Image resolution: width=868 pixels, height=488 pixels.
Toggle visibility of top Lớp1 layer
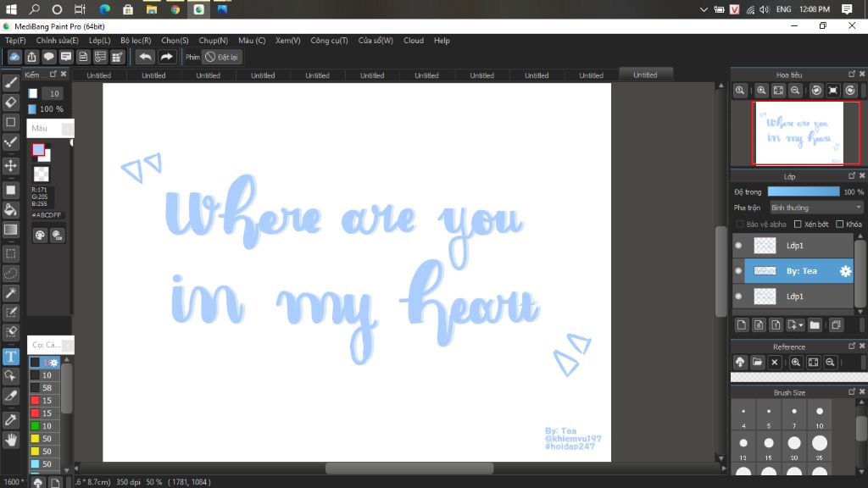tap(738, 246)
